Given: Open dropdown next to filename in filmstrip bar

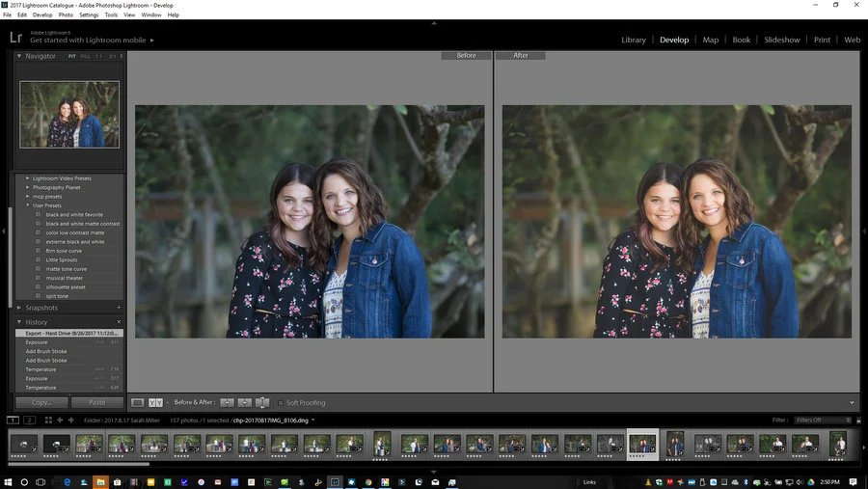Looking at the screenshot, I should coord(313,421).
